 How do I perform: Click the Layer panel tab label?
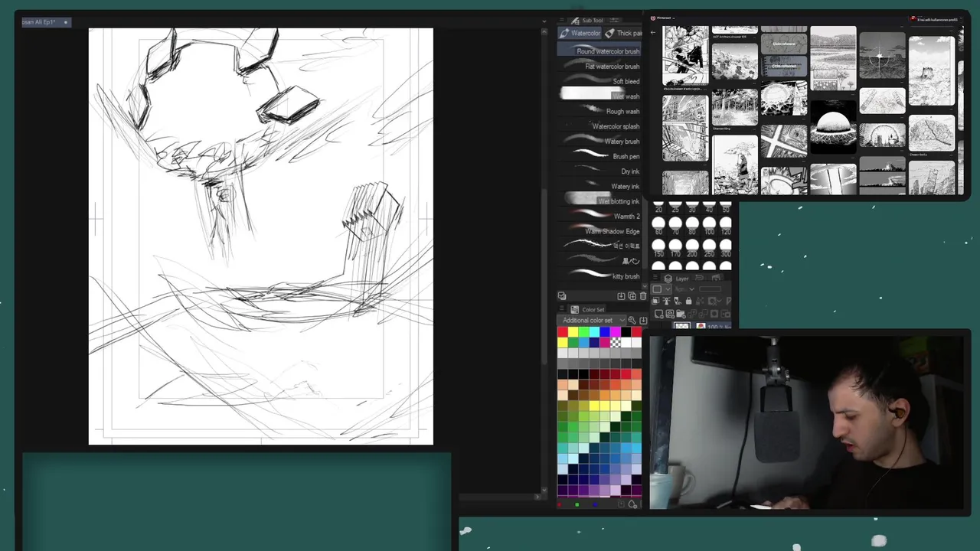coord(682,279)
